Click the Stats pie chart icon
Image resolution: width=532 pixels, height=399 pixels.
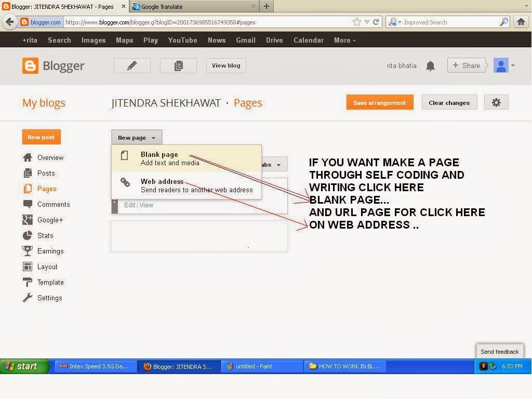(28, 235)
